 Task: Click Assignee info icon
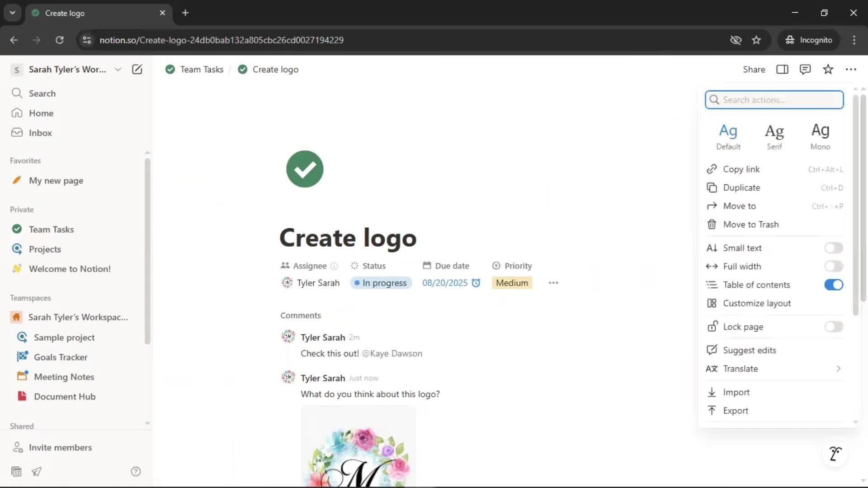(334, 266)
